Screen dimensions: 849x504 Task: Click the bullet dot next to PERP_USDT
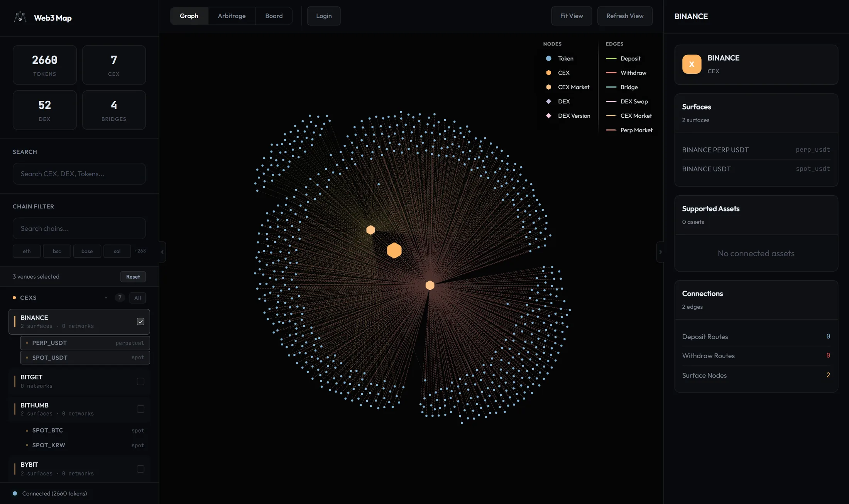[27, 343]
